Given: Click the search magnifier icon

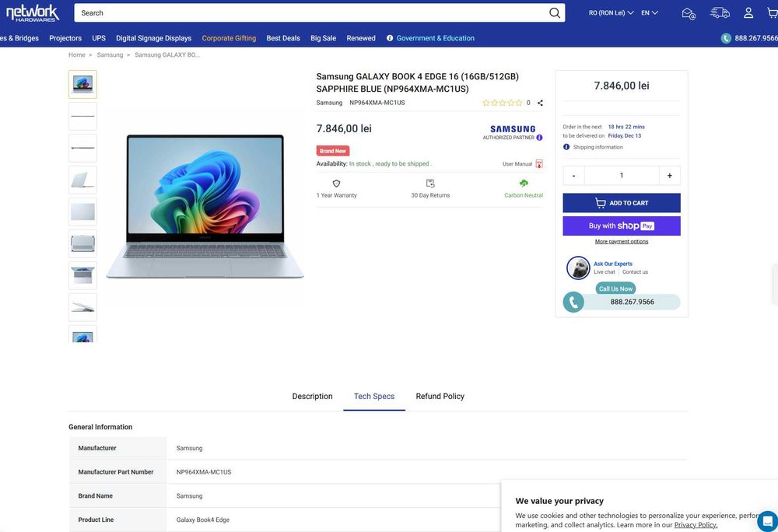Looking at the screenshot, I should (554, 13).
